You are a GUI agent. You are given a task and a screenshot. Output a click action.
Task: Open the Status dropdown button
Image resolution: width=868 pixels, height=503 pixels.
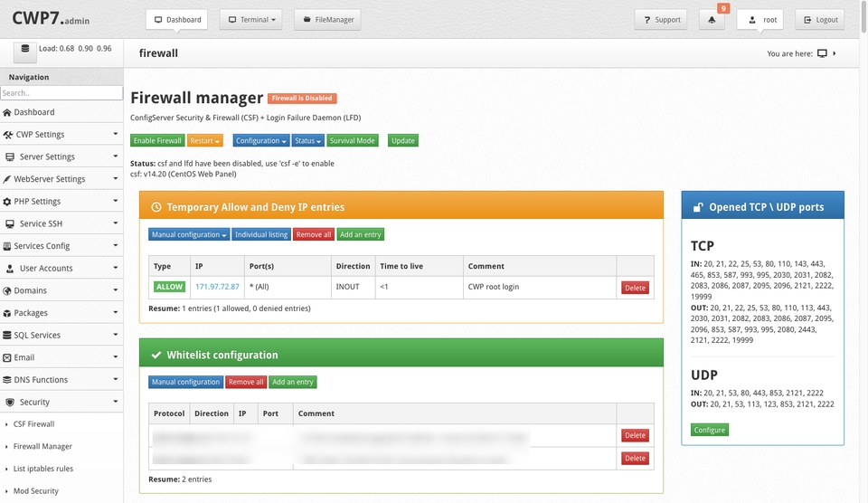coord(307,141)
